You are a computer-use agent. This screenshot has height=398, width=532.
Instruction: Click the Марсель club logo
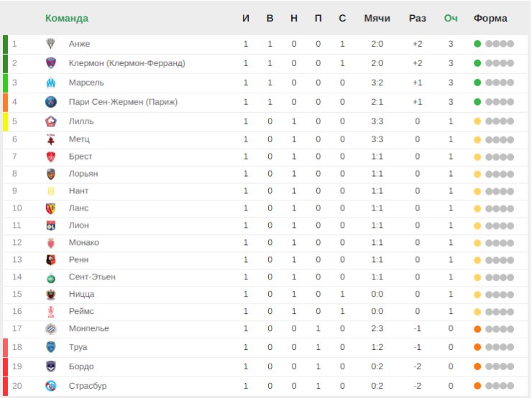tap(50, 83)
